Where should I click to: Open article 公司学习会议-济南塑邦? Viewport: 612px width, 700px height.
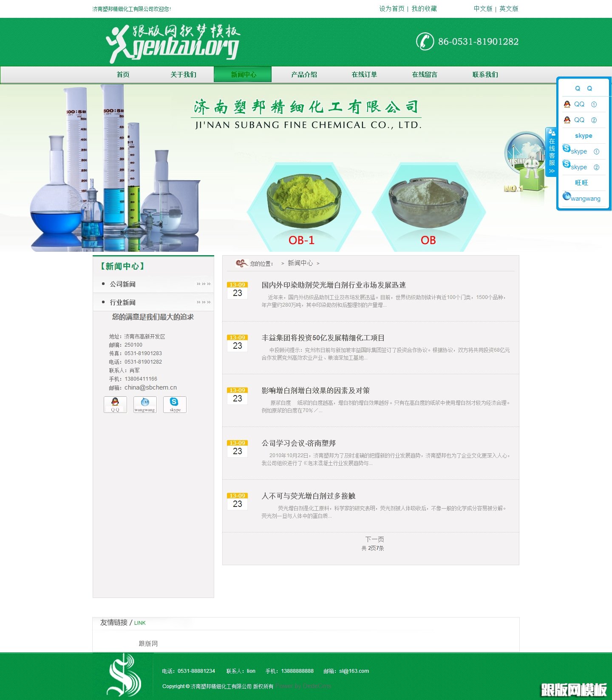coord(299,443)
